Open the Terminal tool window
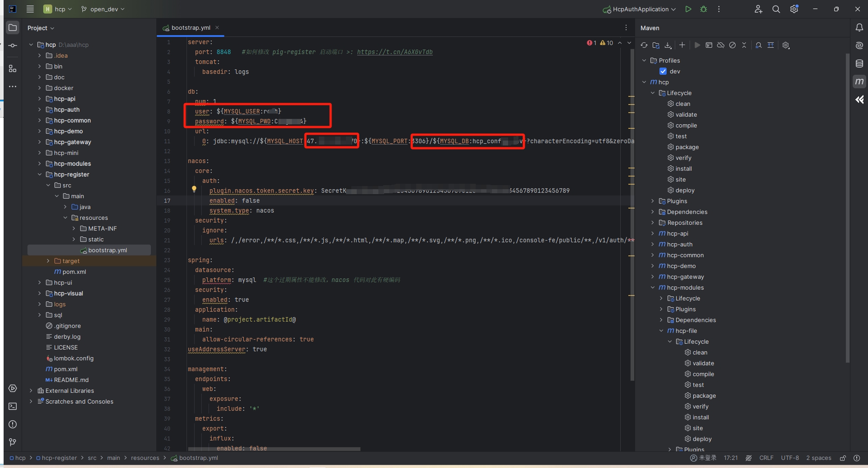Viewport: 868px width, 468px height. [x=13, y=406]
